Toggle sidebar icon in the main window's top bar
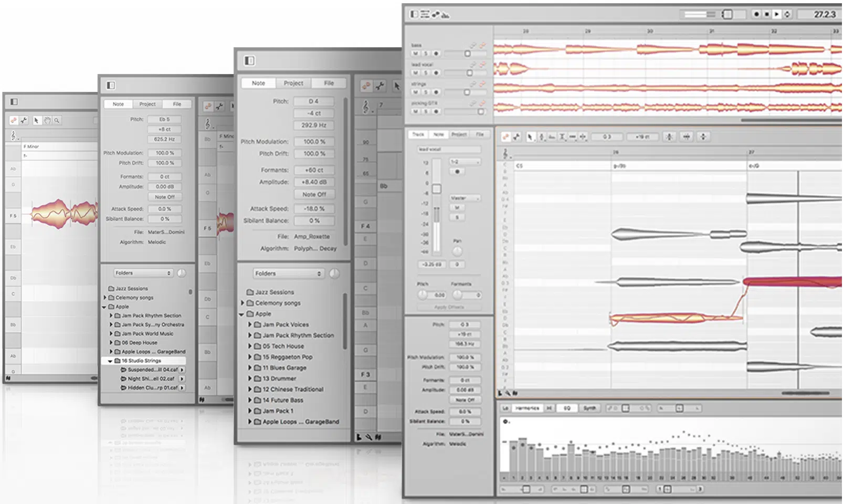Screen dimensions: 843x504 click(414, 14)
